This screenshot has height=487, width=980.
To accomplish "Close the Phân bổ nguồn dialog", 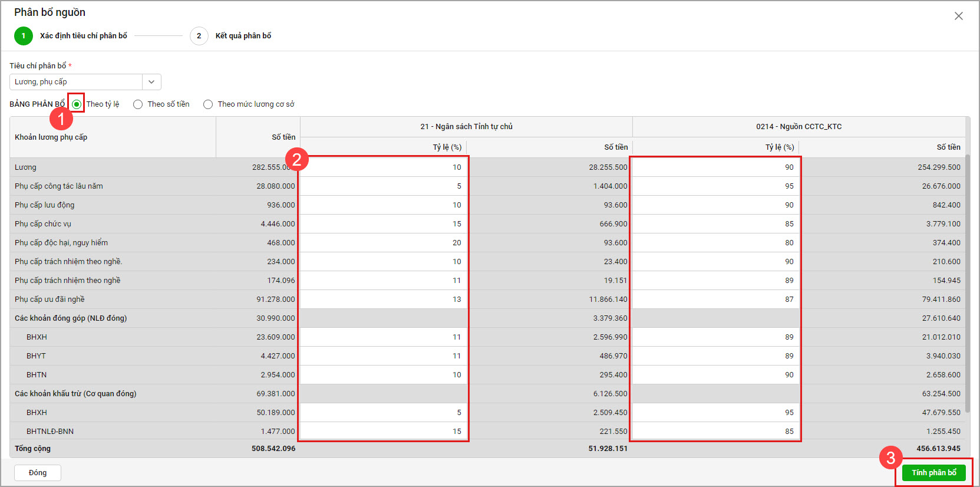I will click(x=958, y=16).
